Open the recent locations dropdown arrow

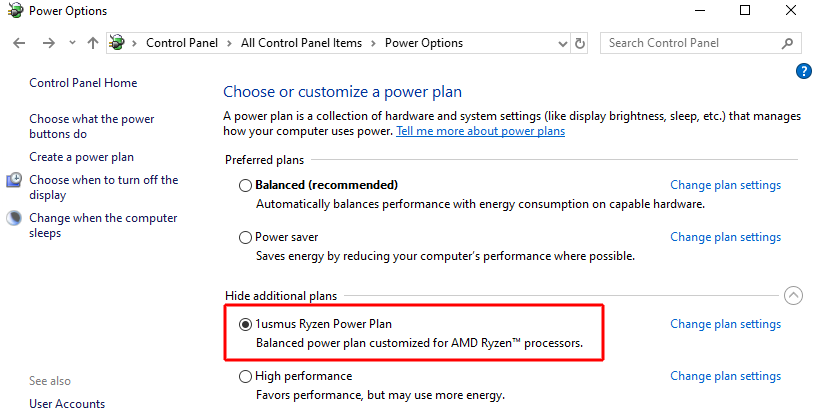pos(72,43)
